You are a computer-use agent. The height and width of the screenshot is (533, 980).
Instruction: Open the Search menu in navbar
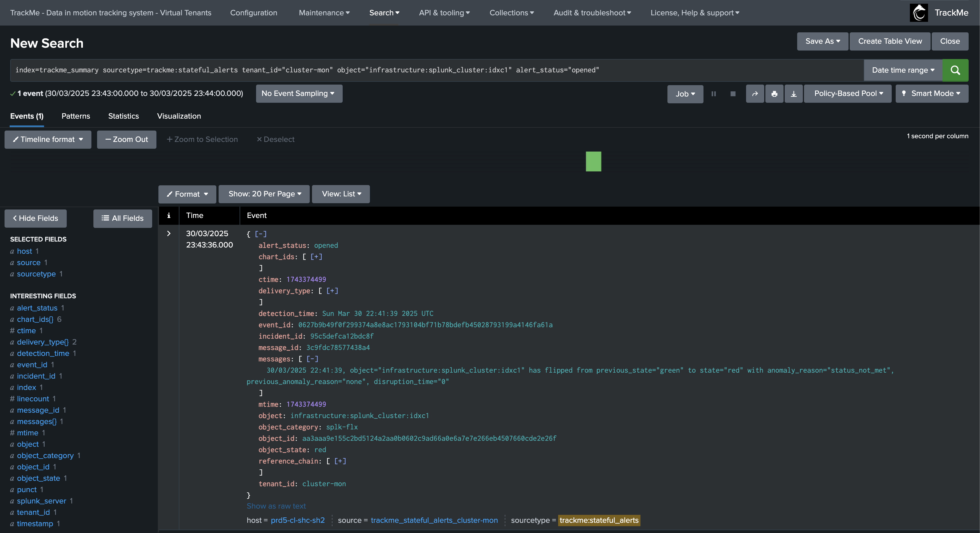click(x=384, y=12)
